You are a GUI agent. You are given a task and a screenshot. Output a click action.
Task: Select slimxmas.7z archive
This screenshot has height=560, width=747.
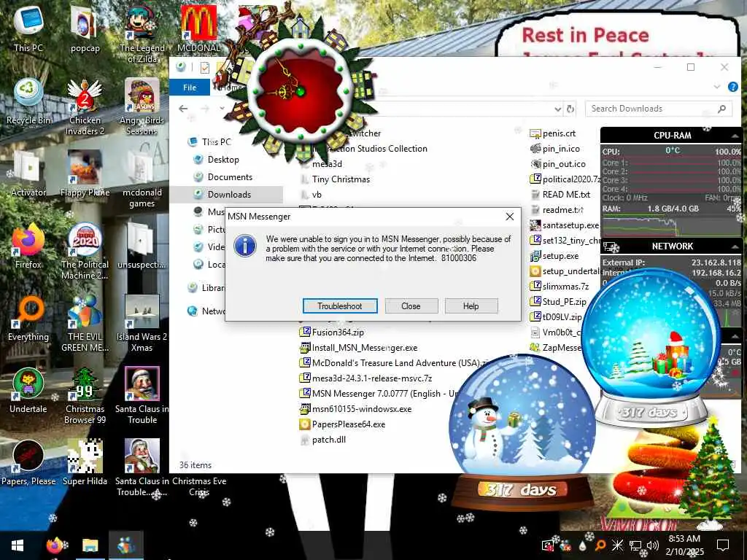click(560, 287)
